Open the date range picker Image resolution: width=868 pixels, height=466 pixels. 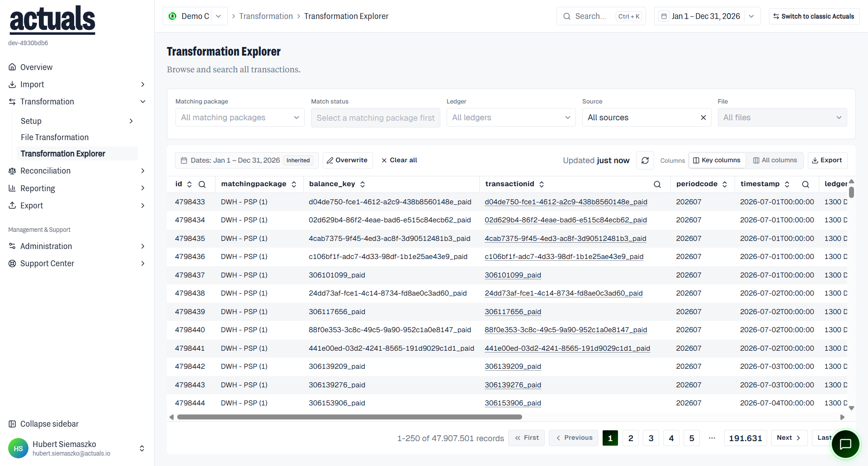click(x=708, y=16)
